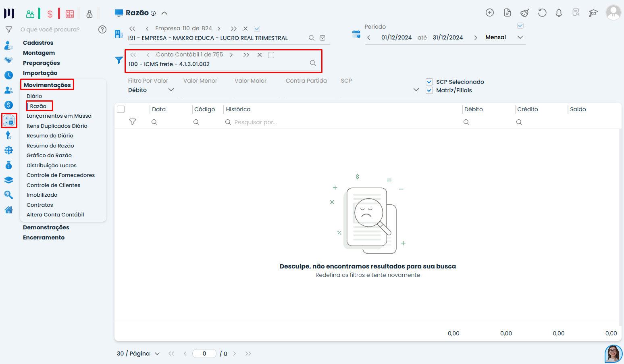
Task: Click the Período calendar icon
Action: point(356,34)
